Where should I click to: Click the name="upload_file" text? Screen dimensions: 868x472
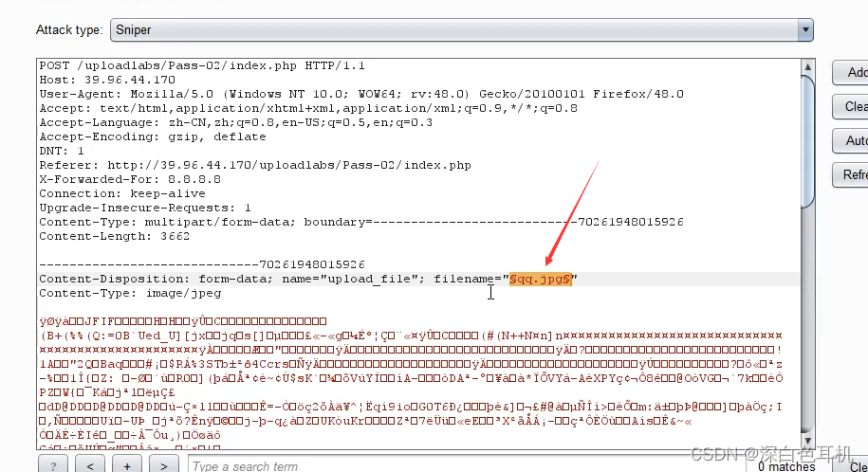(349, 279)
